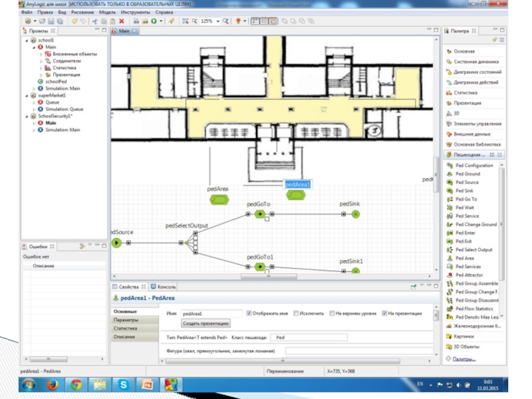The width and height of the screenshot is (532, 399).
Task: Open Firefox from the Windows taskbar
Action: coord(53,385)
